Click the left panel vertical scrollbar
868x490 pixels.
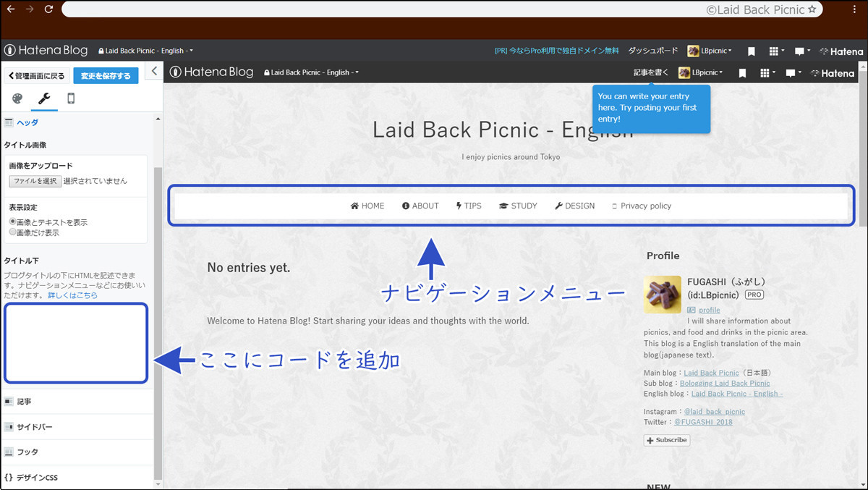pos(158,324)
